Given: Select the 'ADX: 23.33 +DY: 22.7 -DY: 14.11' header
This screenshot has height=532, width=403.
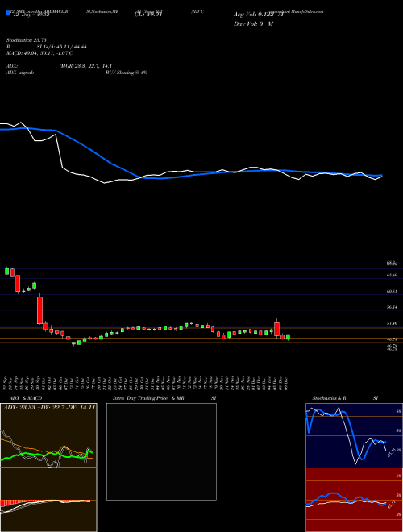Looking at the screenshot, I should [49, 408].
